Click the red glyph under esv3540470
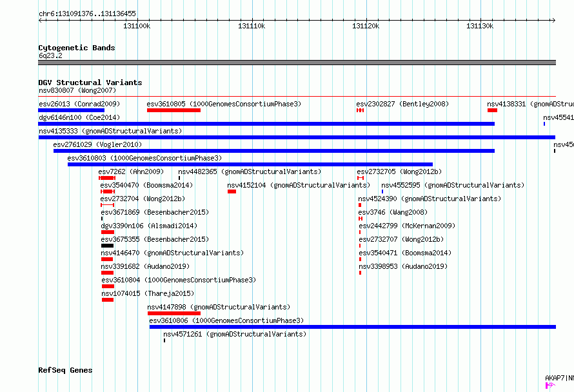The width and height of the screenshot is (574, 392). point(108,191)
